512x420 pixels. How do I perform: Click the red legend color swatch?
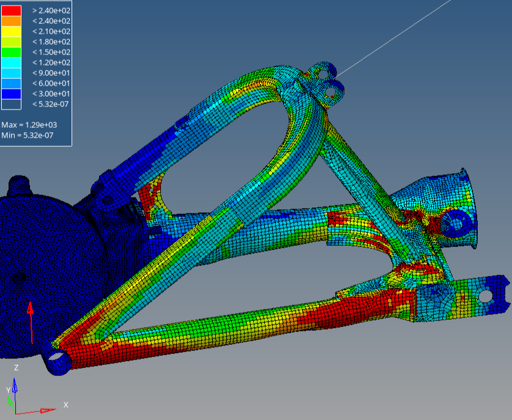(x=11, y=10)
